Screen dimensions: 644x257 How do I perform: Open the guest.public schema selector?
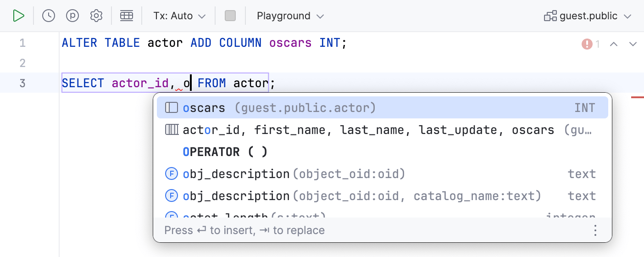coord(588,16)
